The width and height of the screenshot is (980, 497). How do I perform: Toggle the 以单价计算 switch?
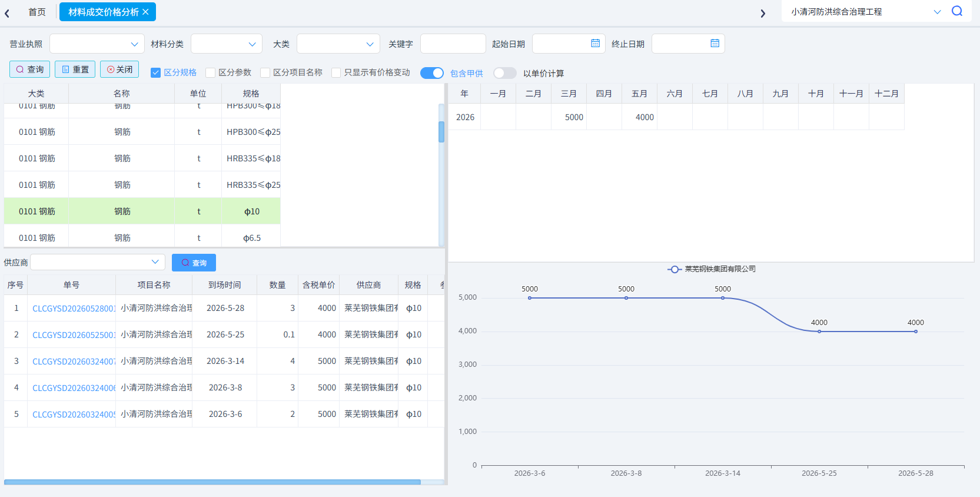(505, 73)
